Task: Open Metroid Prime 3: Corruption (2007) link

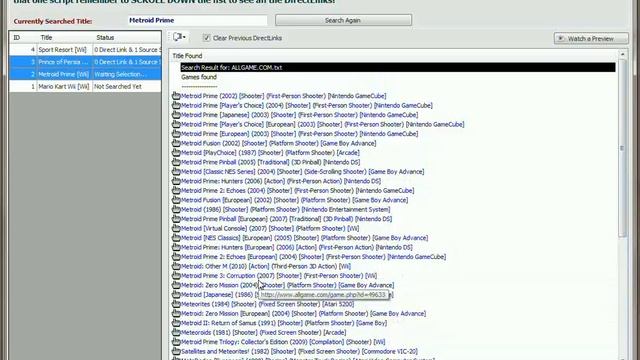Action: (x=279, y=276)
